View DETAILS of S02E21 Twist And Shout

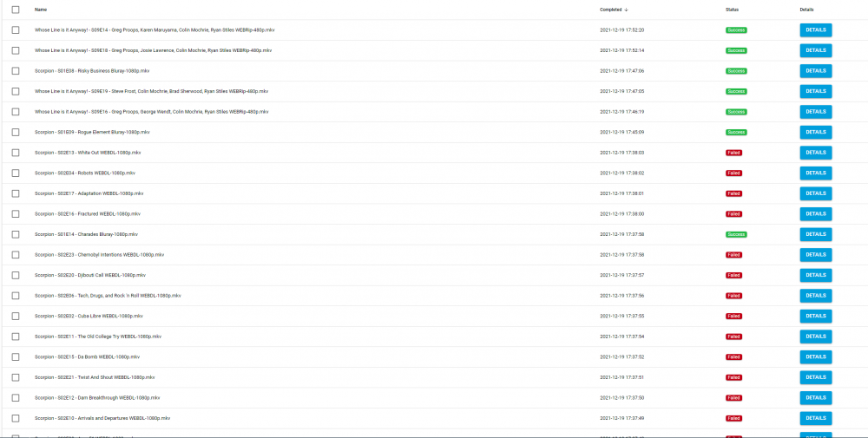point(815,377)
